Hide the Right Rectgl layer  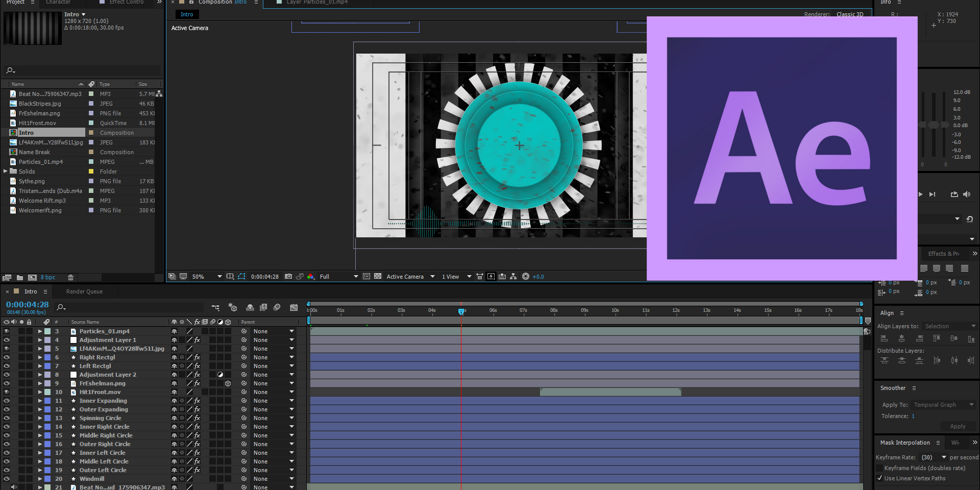7,357
